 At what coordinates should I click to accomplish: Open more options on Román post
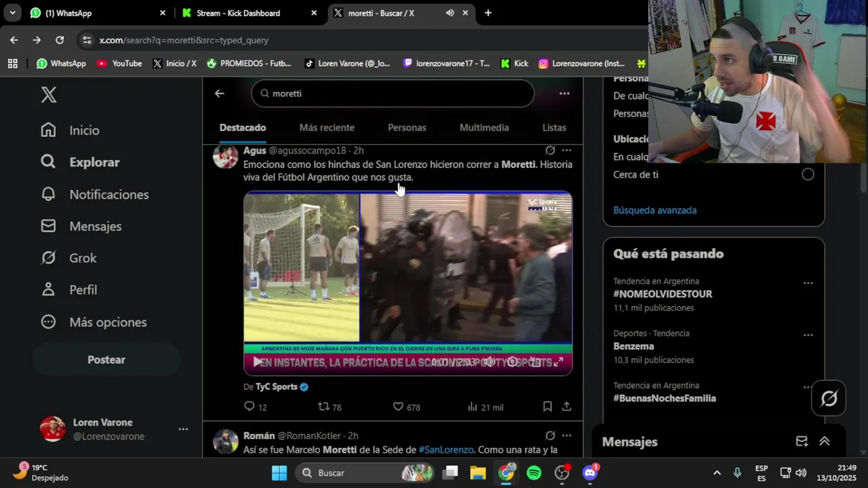coord(566,436)
